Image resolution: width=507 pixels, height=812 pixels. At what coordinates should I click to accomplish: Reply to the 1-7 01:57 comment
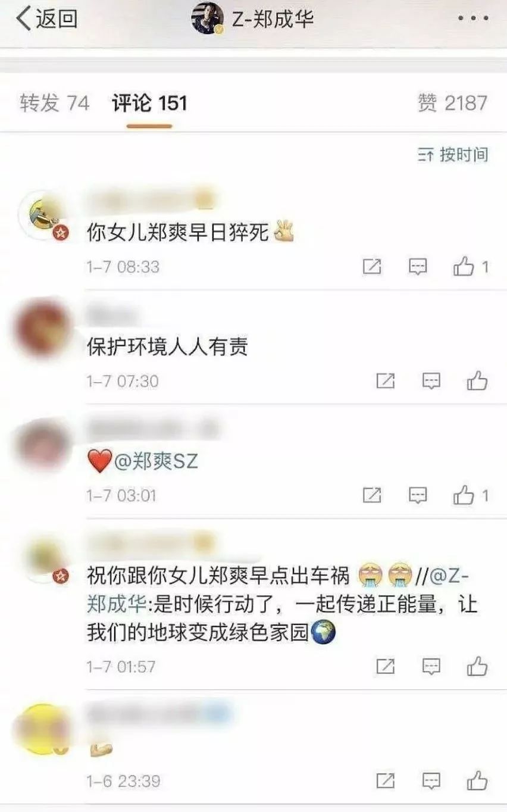[x=431, y=667]
